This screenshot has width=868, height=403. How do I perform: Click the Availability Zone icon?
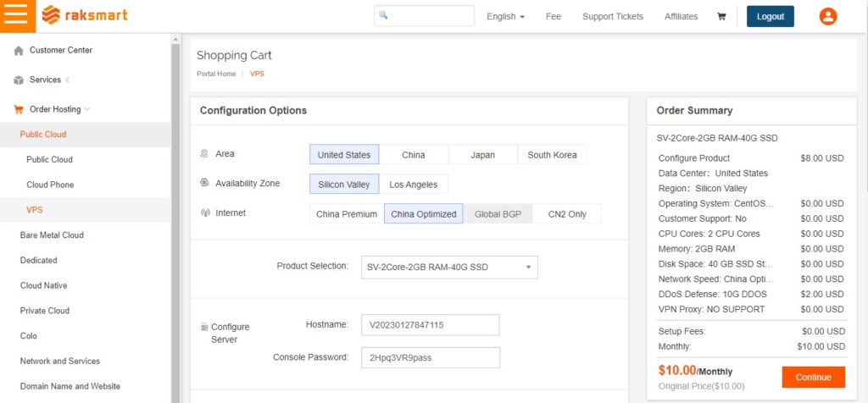pos(204,183)
